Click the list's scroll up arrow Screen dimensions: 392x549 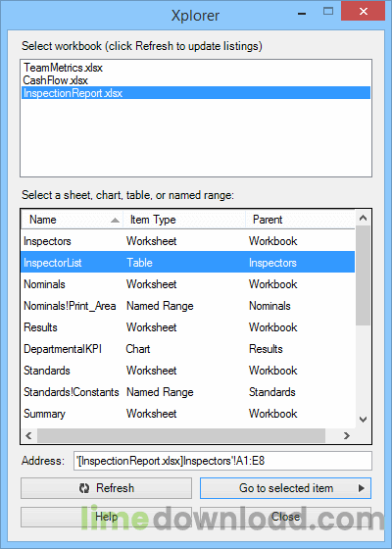(363, 218)
